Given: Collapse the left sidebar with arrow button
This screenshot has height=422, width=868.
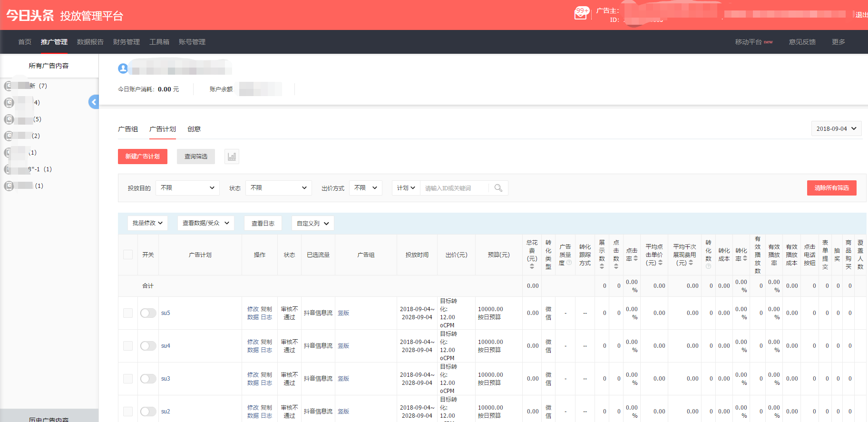Looking at the screenshot, I should tap(94, 102).
